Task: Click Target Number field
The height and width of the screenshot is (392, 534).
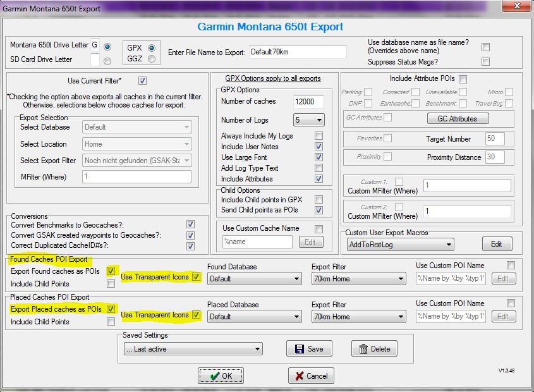Action: point(495,138)
